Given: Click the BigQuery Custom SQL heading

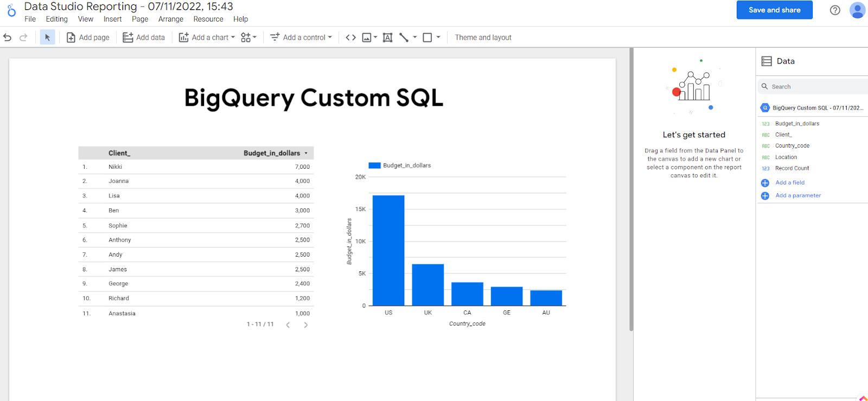Looking at the screenshot, I should [x=314, y=99].
